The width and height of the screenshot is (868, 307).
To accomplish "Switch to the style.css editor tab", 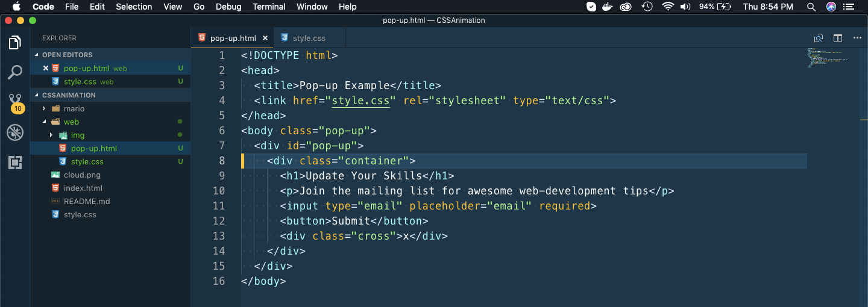I will coord(309,38).
